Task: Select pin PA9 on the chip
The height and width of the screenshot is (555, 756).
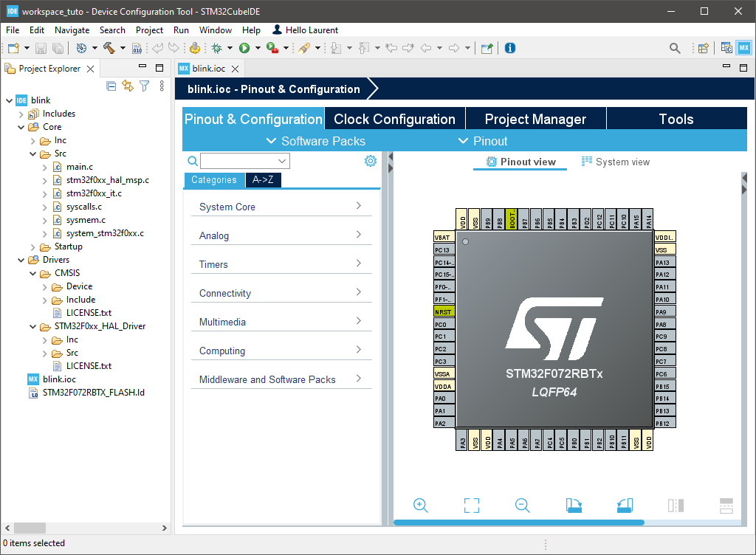Action: click(x=665, y=311)
